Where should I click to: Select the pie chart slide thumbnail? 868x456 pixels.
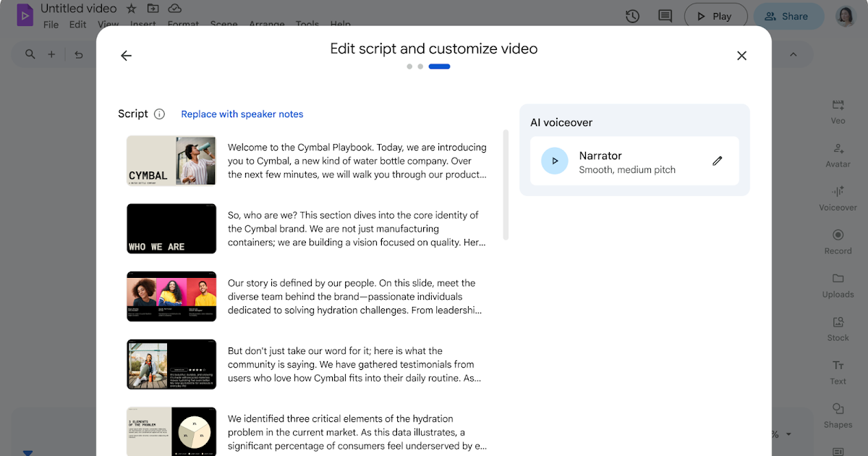171,431
